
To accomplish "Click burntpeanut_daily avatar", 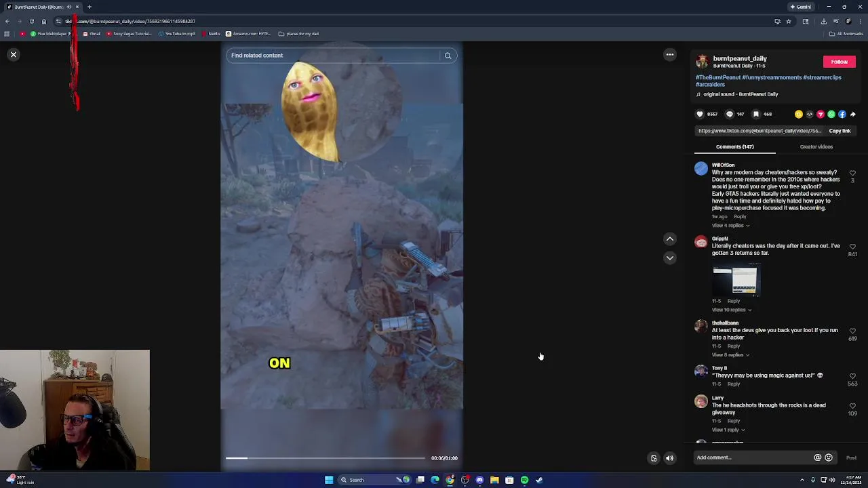I will pos(702,62).
